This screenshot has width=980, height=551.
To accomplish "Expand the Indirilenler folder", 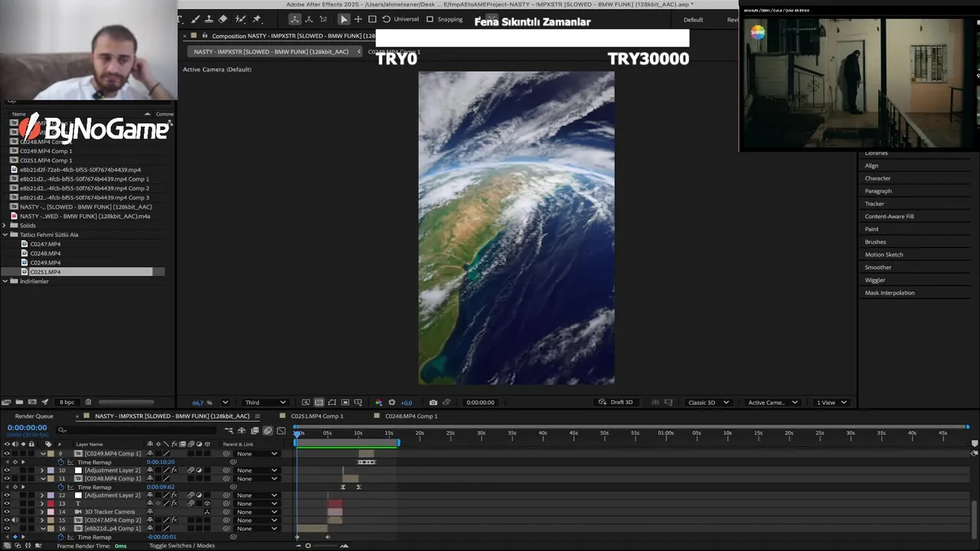I will tap(5, 281).
